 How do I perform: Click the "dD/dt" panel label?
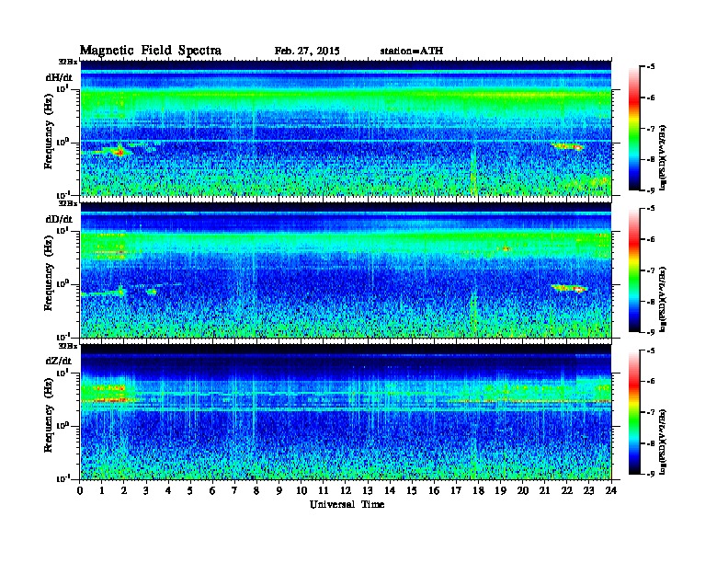[x=59, y=219]
